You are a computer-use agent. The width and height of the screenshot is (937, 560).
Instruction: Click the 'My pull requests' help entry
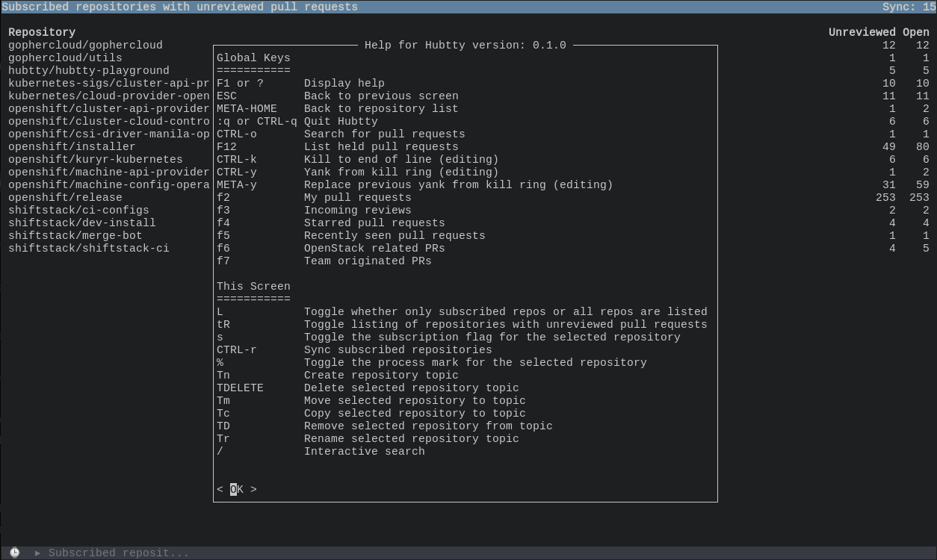point(358,197)
